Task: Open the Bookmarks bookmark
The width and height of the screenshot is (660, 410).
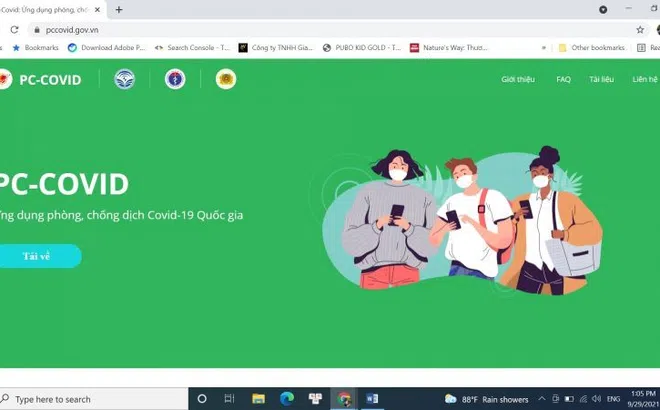Action: click(35, 48)
